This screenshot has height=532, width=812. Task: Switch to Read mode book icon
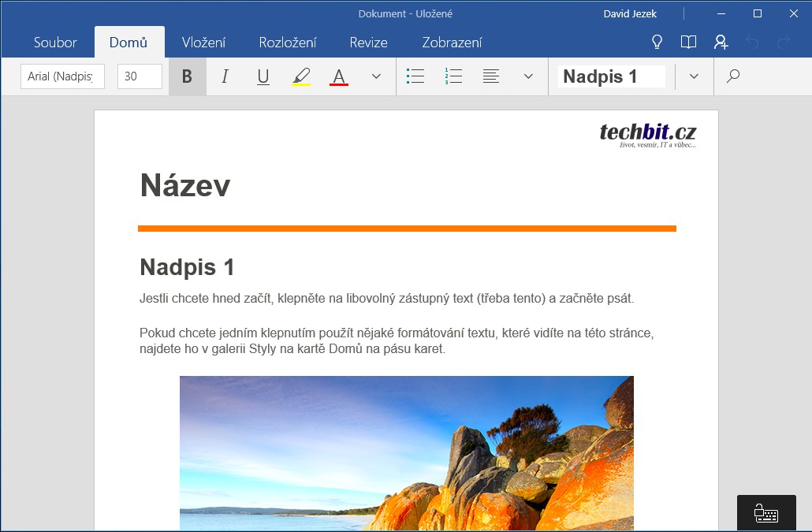pos(688,43)
